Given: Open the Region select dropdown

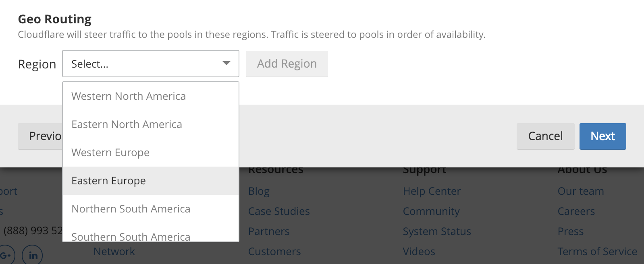Looking at the screenshot, I should [x=145, y=64].
